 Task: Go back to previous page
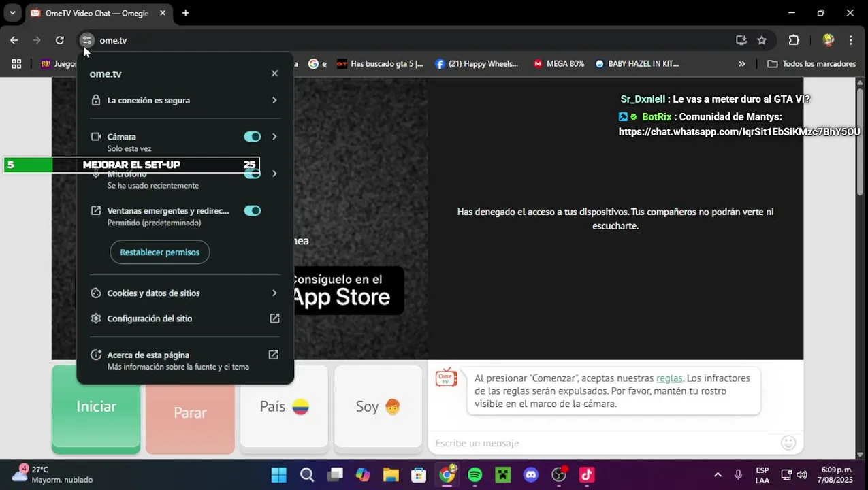point(14,40)
